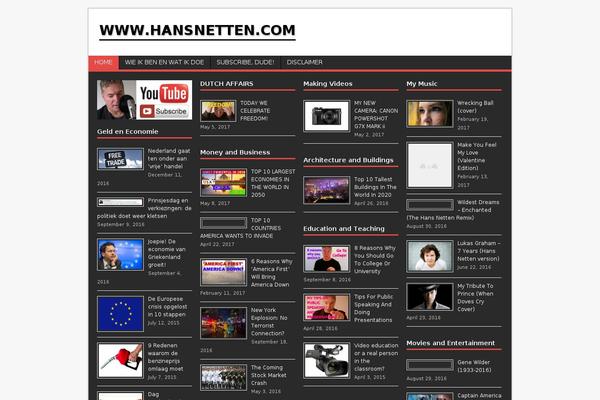
Task: Click the Tallest Buildings city skyline thumbnail
Action: (x=326, y=190)
